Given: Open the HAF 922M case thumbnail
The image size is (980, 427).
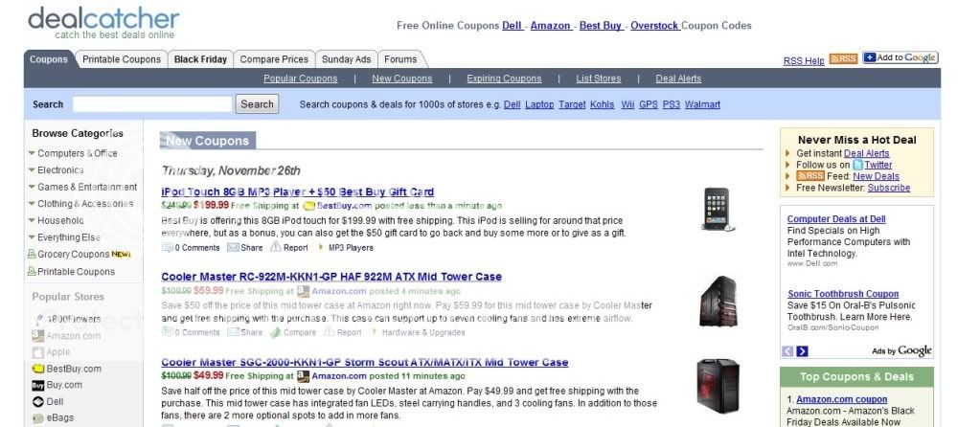Looking at the screenshot, I should pyautogui.click(x=718, y=302).
